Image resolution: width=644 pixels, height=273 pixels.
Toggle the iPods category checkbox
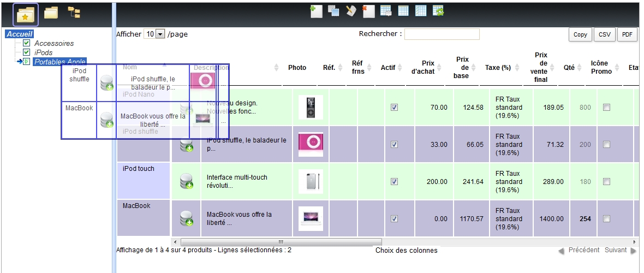point(26,52)
